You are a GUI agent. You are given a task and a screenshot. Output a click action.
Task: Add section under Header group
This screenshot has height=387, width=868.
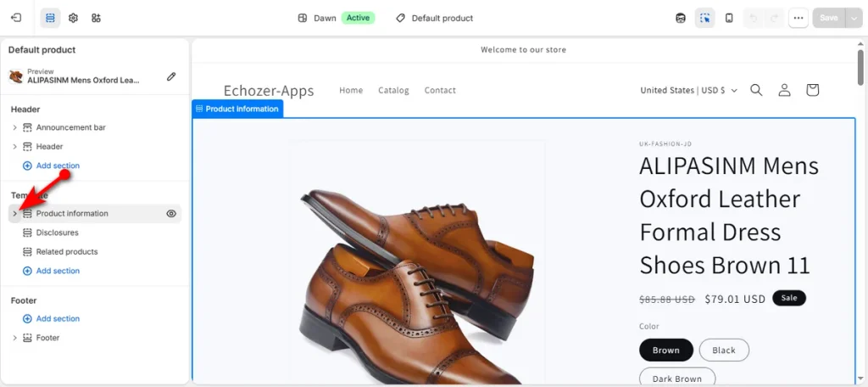51,165
